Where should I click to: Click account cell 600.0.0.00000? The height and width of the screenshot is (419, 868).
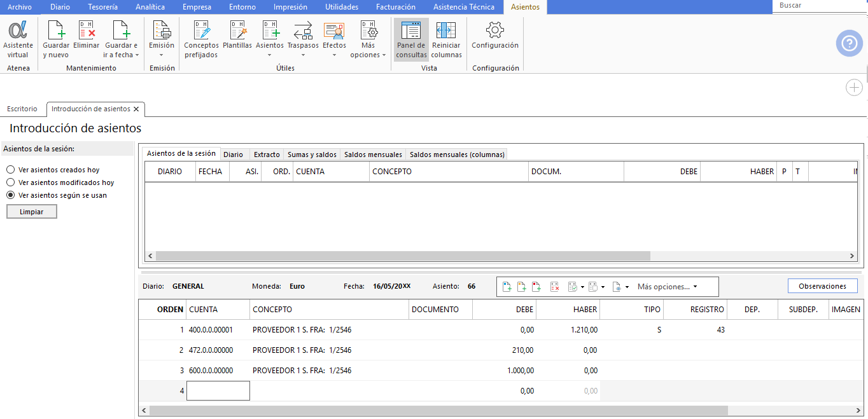[211, 371]
